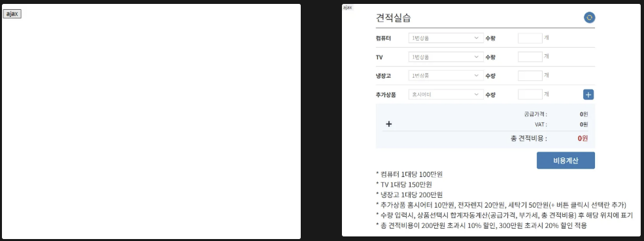The height and width of the screenshot is (241, 644).
Task: Click the note '냉장고 1대당 200만원'
Action: coord(409,195)
